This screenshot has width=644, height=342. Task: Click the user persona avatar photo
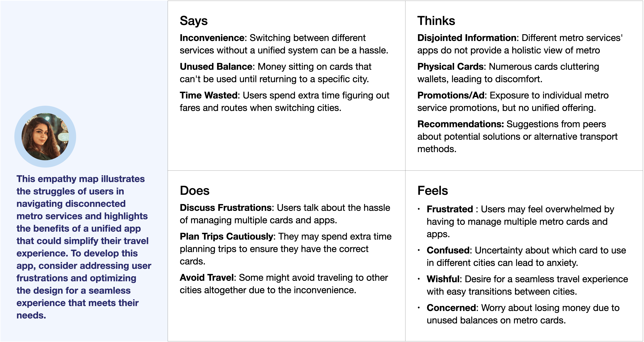pyautogui.click(x=45, y=137)
